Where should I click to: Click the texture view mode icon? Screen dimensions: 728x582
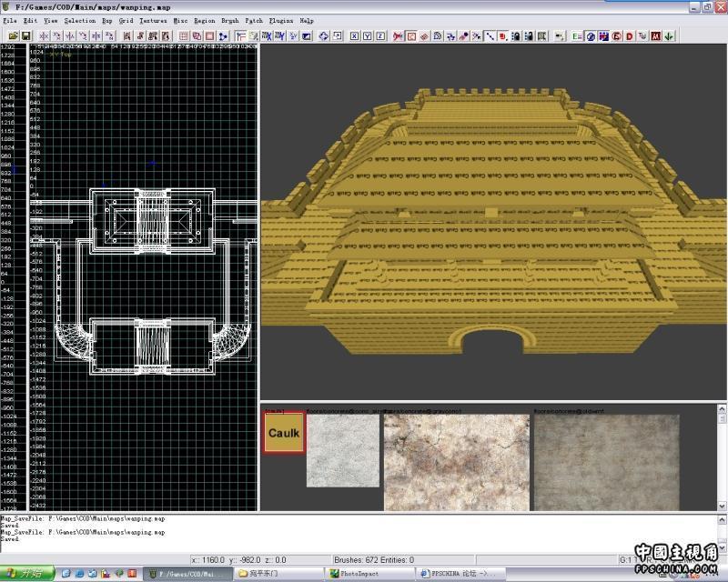tap(254, 36)
